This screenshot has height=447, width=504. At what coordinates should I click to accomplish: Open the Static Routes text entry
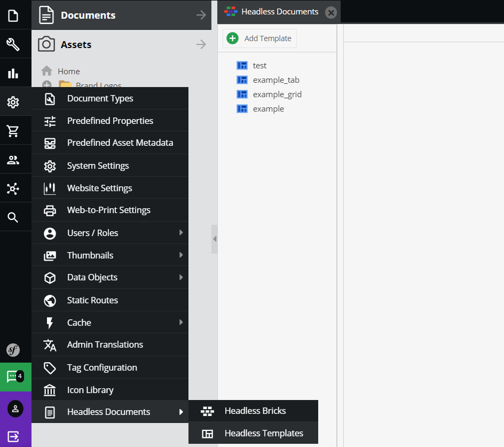pyautogui.click(x=92, y=300)
